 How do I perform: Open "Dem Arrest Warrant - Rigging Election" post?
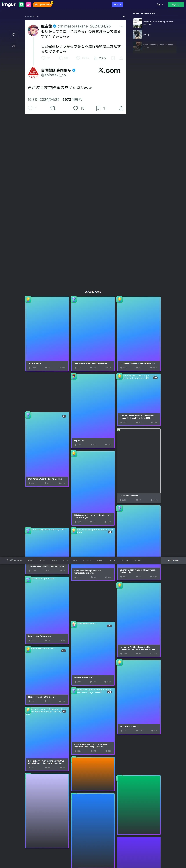click(47, 449)
